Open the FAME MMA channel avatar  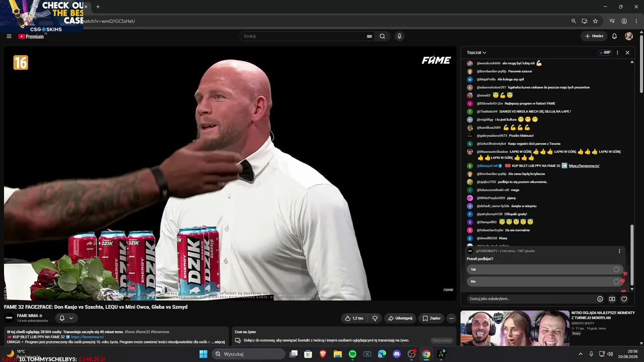tap(9, 318)
